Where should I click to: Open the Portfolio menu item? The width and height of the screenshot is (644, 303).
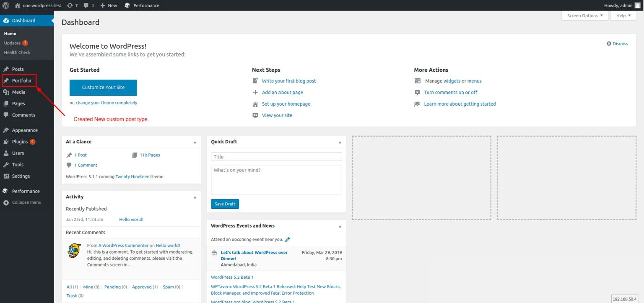click(x=21, y=80)
